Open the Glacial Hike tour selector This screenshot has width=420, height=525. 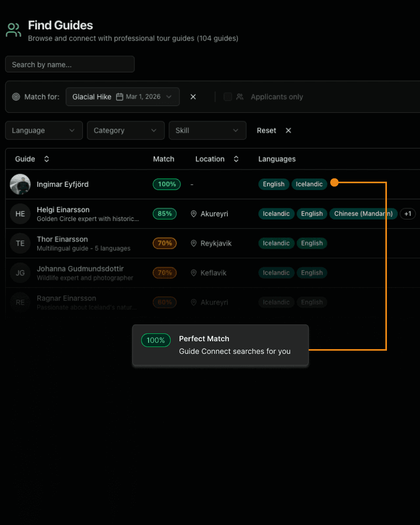(x=122, y=97)
